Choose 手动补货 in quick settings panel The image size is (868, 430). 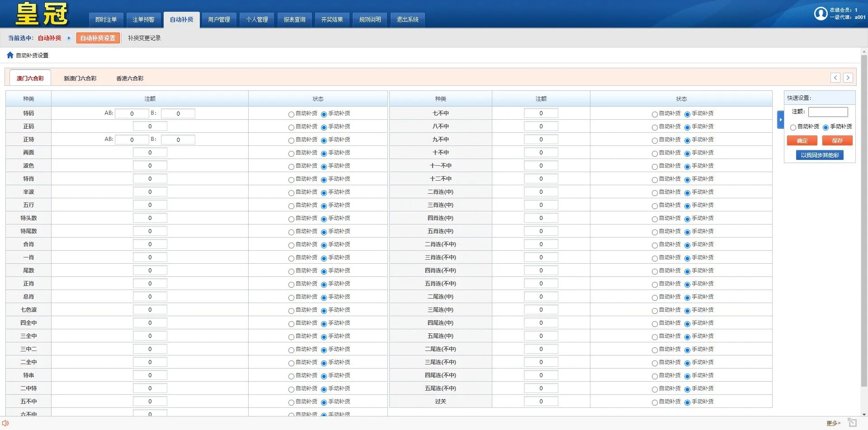826,127
